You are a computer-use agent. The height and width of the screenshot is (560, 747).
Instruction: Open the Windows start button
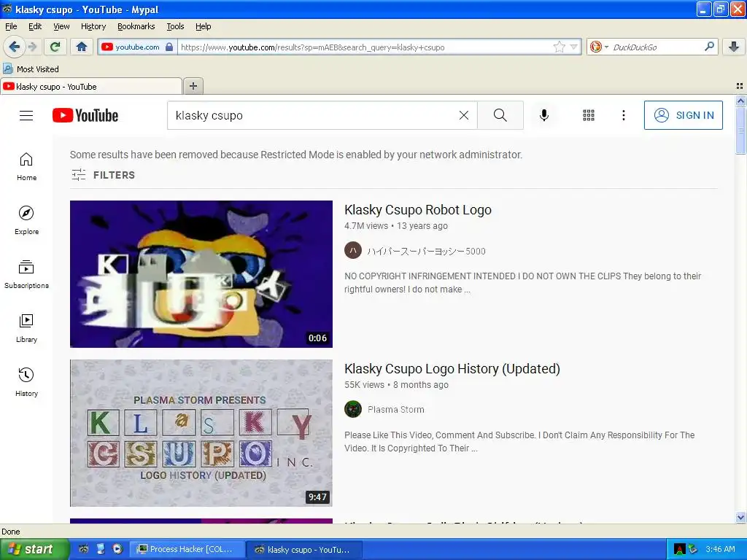pyautogui.click(x=34, y=549)
